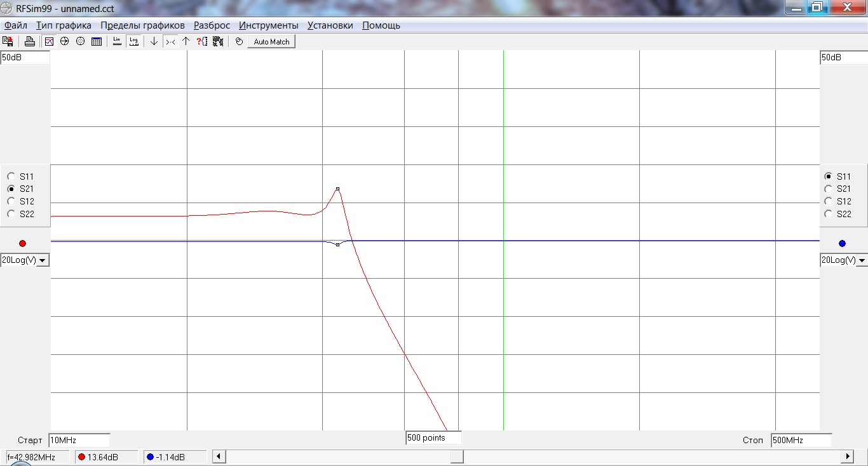868x466 pixels.
Task: Click the copy/save graph toolbar icon
Action: click(x=8, y=41)
